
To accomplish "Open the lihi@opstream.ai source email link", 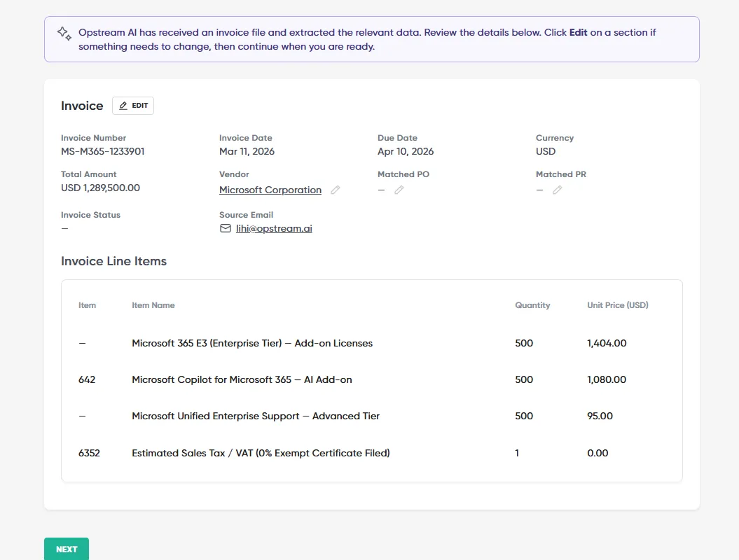I will point(274,228).
